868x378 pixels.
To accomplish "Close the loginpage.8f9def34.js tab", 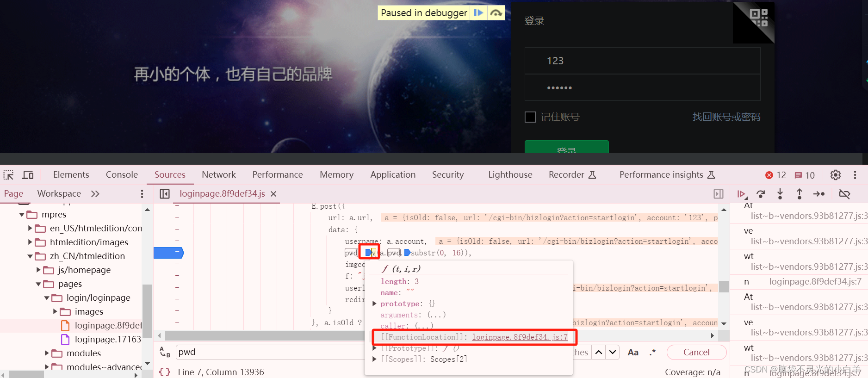I will (x=273, y=194).
